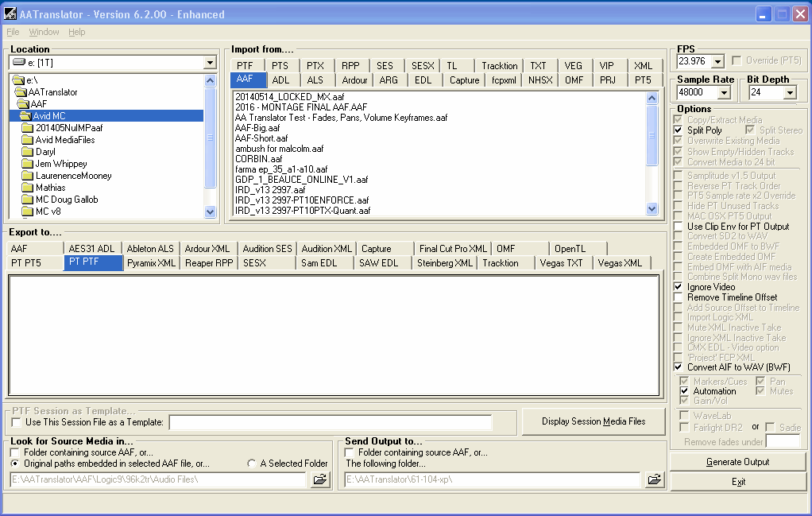Select the OMF import tab
Screen dimensions: 812x516
point(574,80)
